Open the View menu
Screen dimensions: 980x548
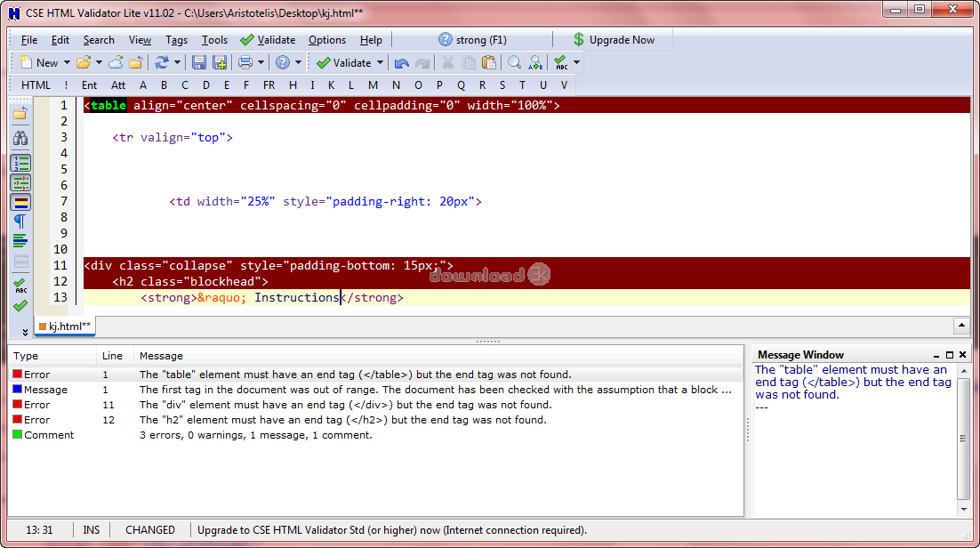(140, 40)
